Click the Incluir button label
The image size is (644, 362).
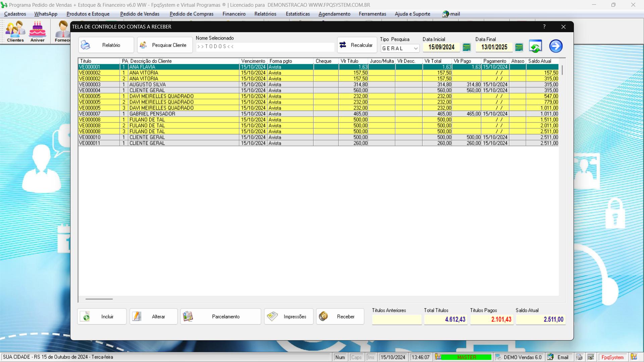click(x=107, y=317)
